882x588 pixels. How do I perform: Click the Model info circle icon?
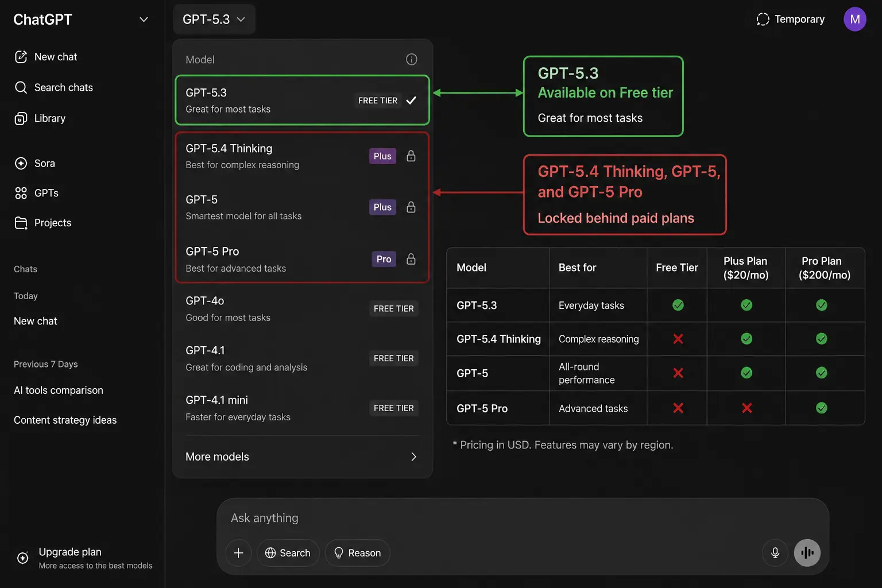[412, 59]
